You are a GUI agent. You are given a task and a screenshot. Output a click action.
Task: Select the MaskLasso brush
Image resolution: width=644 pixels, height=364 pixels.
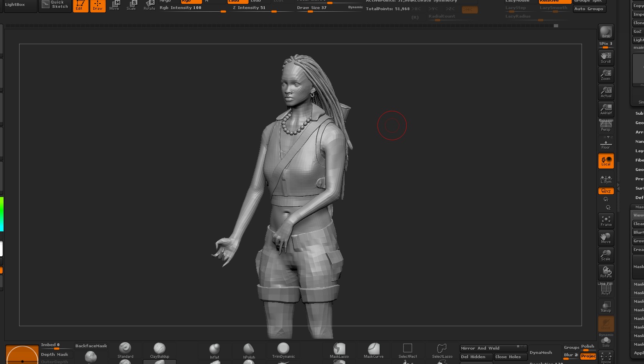(339, 350)
